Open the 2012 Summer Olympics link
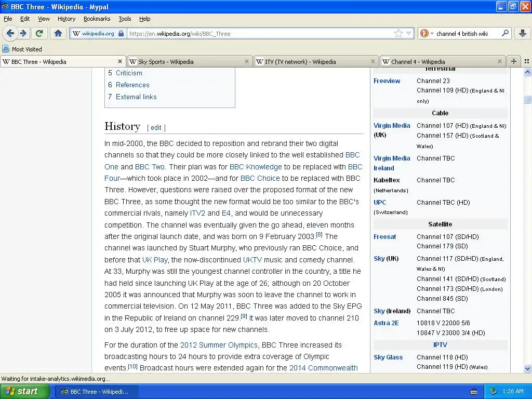 pyautogui.click(x=219, y=345)
